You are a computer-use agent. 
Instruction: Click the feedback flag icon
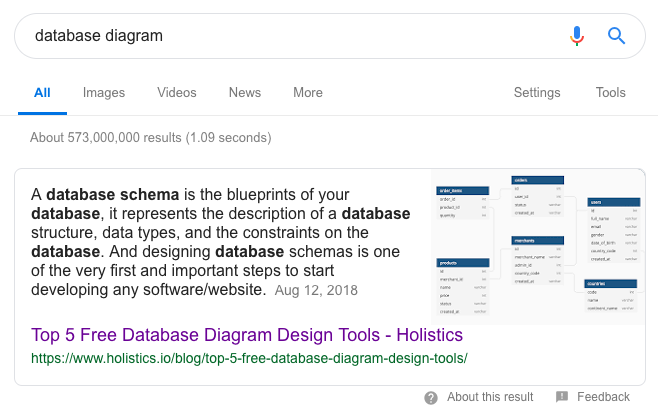[x=561, y=397]
